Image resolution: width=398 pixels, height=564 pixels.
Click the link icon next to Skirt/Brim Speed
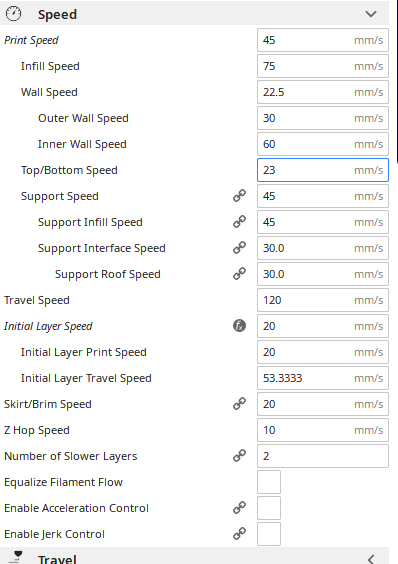tap(239, 404)
